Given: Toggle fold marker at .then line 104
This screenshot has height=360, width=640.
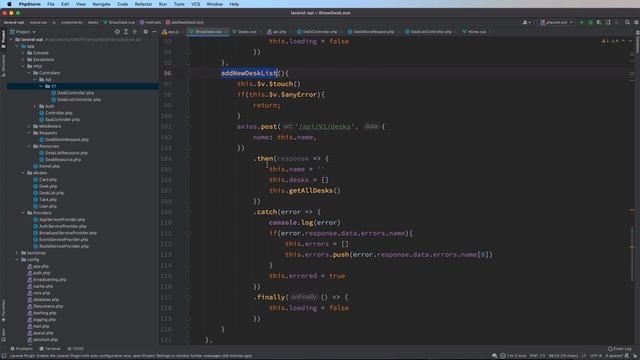Looking at the screenshot, I should (188, 159).
